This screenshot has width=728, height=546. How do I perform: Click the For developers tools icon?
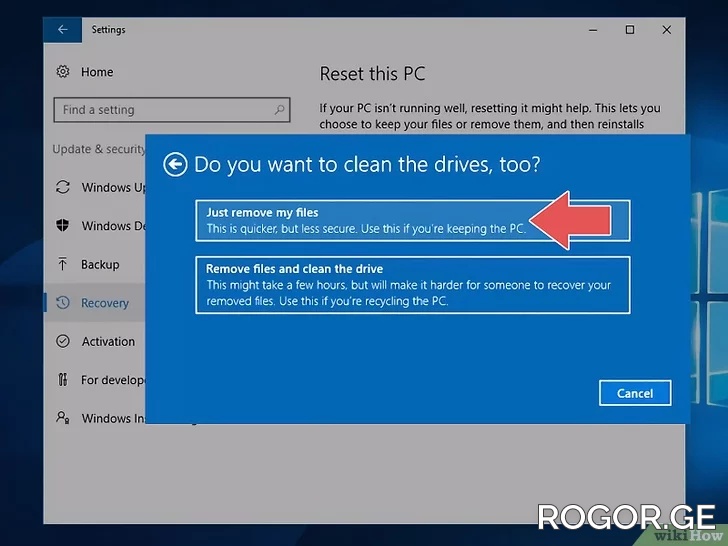pos(63,380)
